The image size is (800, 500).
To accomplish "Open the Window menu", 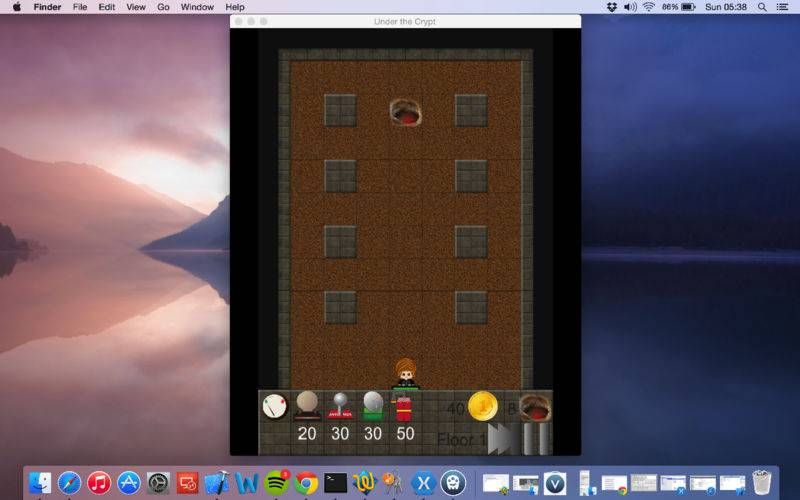I will point(197,7).
